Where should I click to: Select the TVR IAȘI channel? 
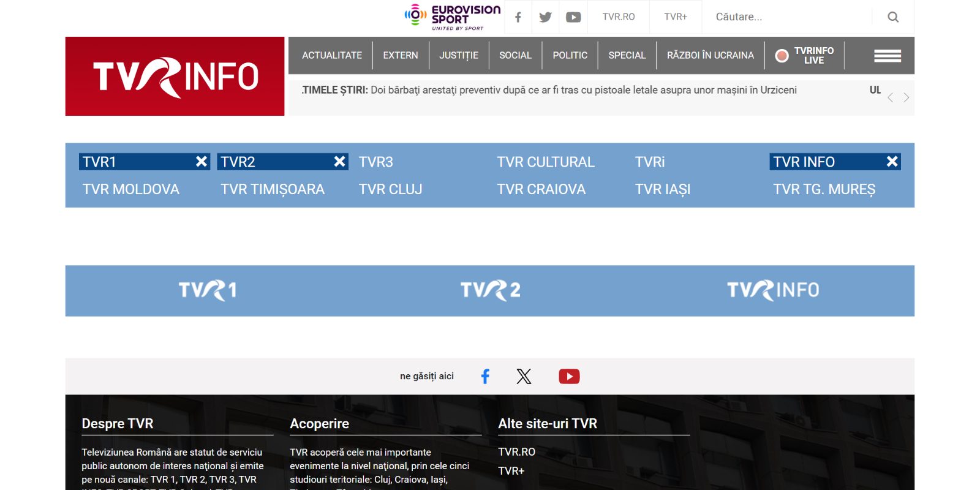663,189
